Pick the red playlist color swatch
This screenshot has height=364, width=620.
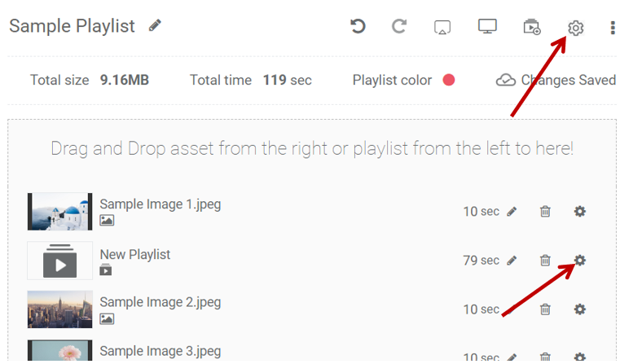[448, 80]
